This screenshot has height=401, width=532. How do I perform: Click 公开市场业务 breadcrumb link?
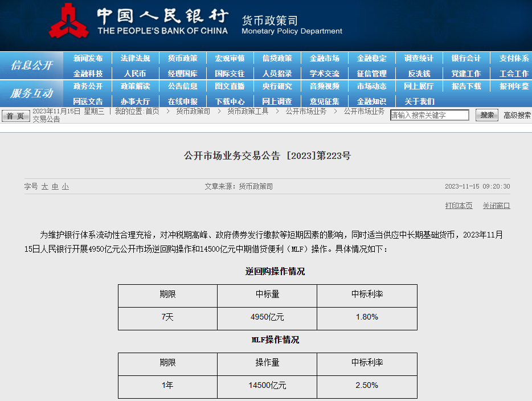306,111
